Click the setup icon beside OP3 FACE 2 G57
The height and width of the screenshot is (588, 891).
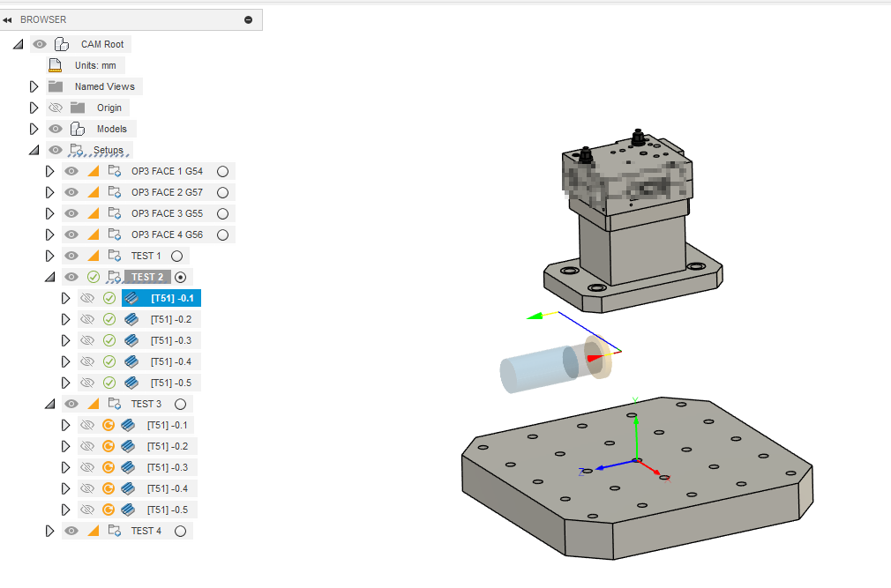(x=116, y=191)
